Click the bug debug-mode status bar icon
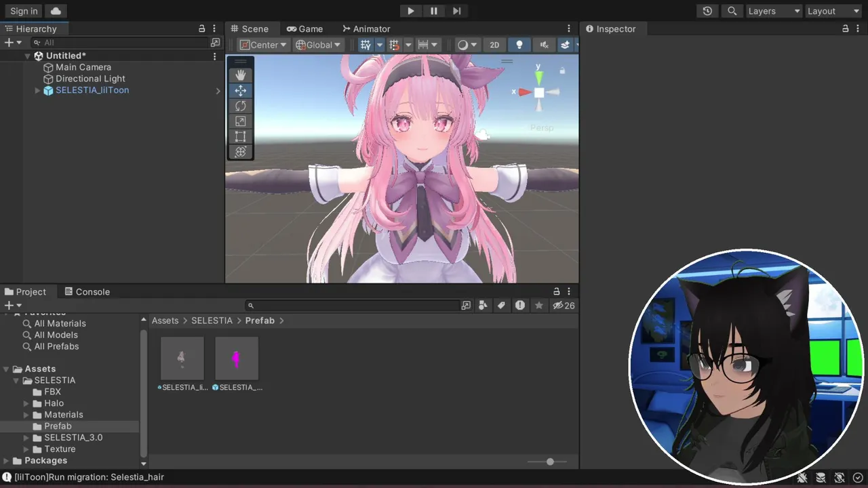 coord(802,478)
